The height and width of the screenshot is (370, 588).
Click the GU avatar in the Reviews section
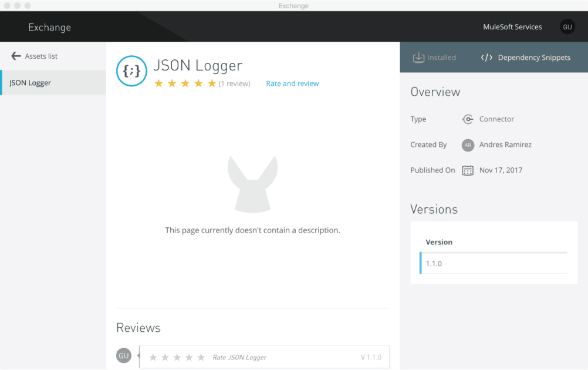123,355
